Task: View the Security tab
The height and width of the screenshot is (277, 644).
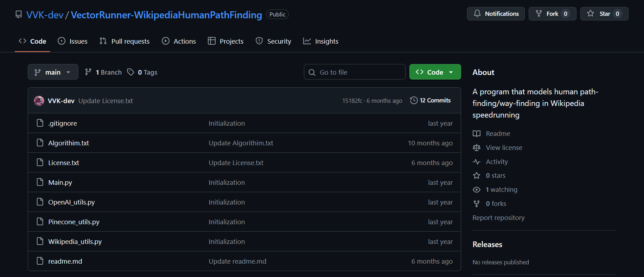Action: pos(274,41)
